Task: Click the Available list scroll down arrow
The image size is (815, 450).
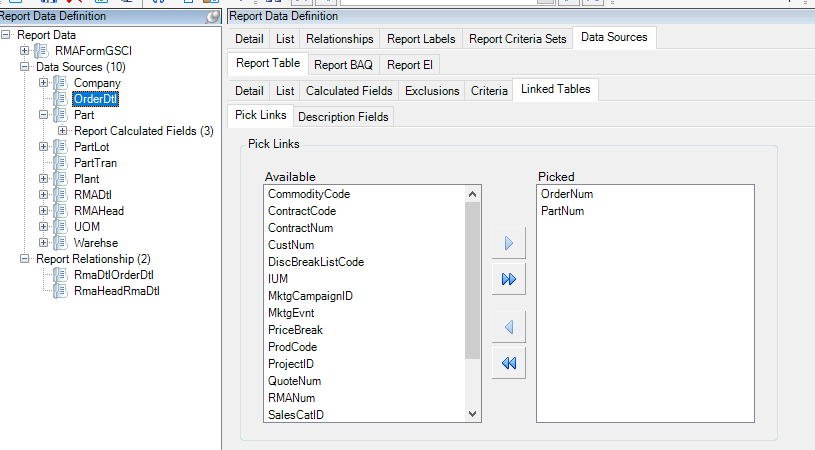Action: [x=473, y=414]
